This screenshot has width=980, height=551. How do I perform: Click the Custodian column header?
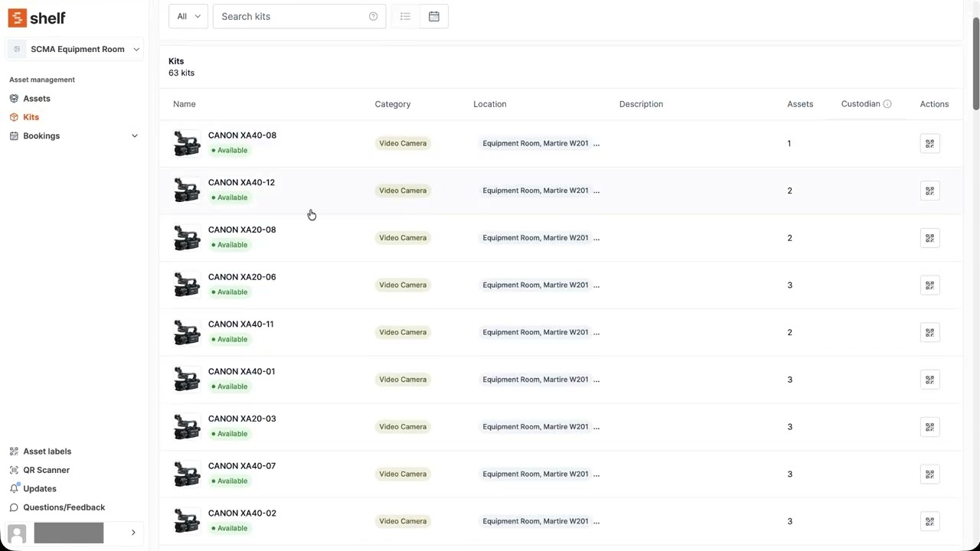coord(861,104)
